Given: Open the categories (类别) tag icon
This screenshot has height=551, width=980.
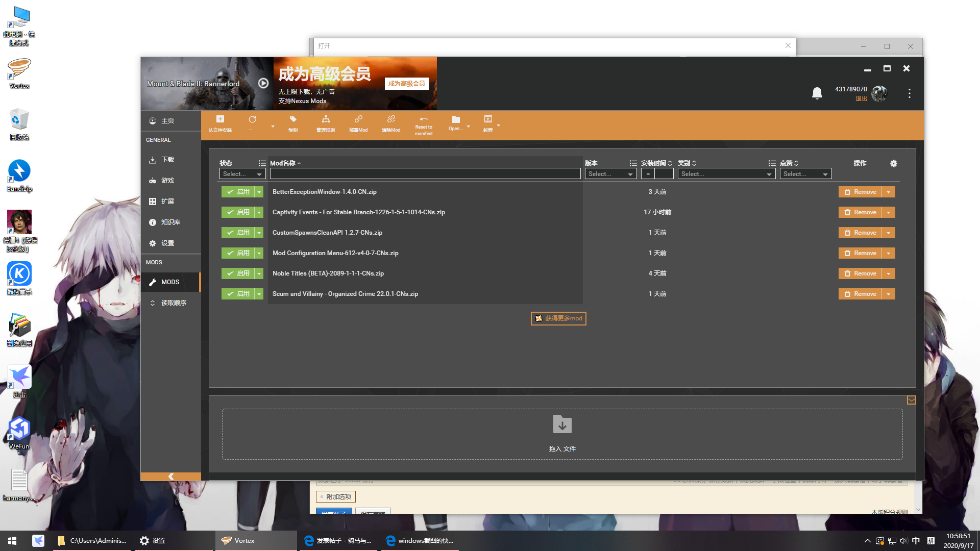Looking at the screenshot, I should tap(293, 119).
